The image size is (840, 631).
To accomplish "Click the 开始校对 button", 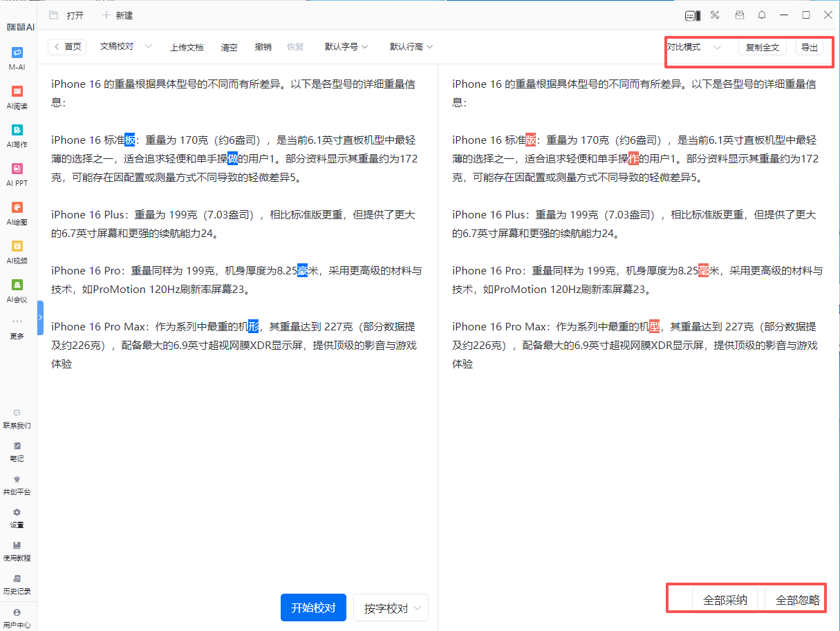I will (313, 608).
